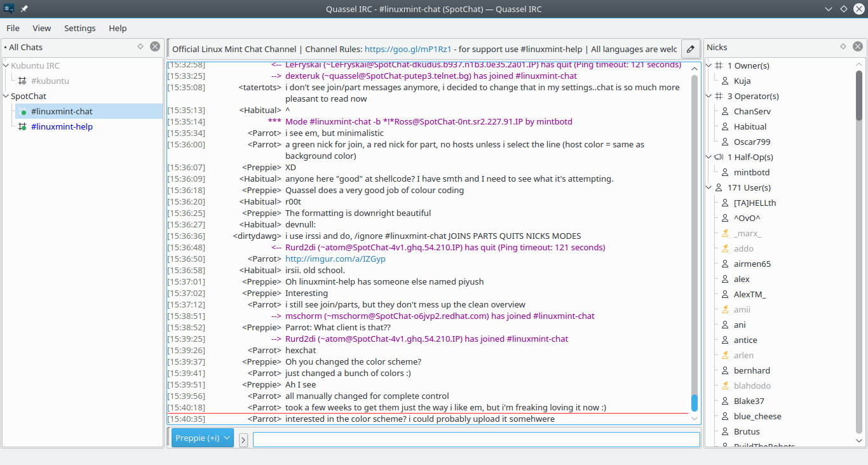Click the away icon beside blahdodo
The image size is (868, 465).
click(x=725, y=386)
